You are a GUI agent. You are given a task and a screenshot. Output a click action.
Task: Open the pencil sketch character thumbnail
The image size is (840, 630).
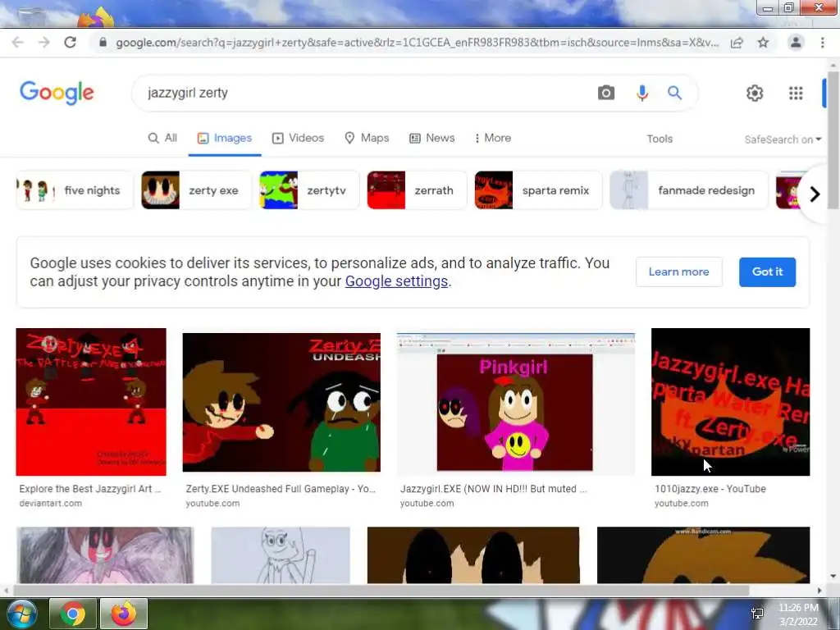click(281, 555)
